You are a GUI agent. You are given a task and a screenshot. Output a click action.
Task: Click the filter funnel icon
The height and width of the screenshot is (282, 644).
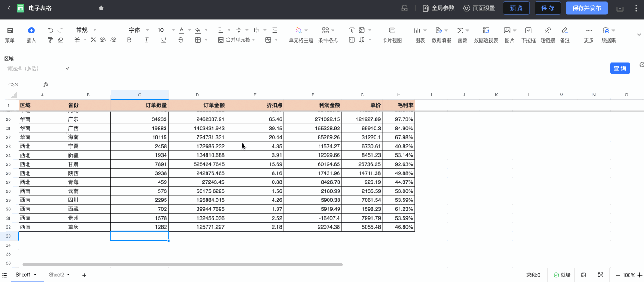click(352, 30)
